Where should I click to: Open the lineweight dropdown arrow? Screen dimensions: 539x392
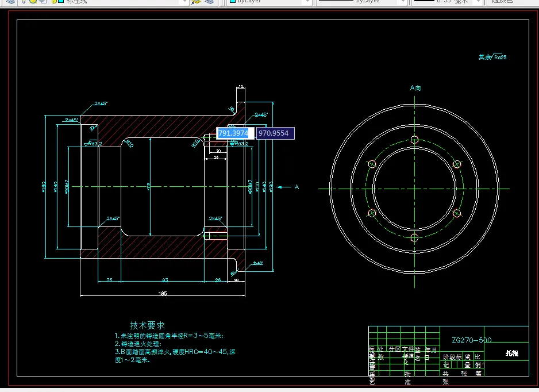click(x=479, y=2)
